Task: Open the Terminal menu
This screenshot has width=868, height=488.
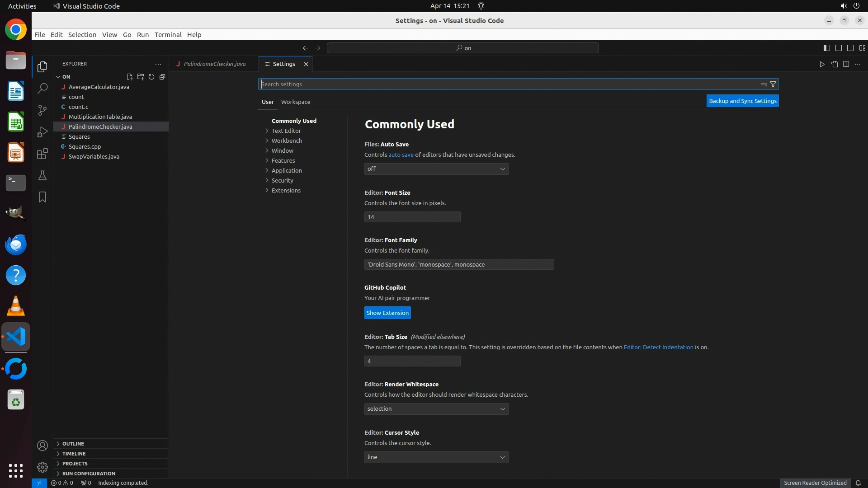Action: click(x=168, y=35)
